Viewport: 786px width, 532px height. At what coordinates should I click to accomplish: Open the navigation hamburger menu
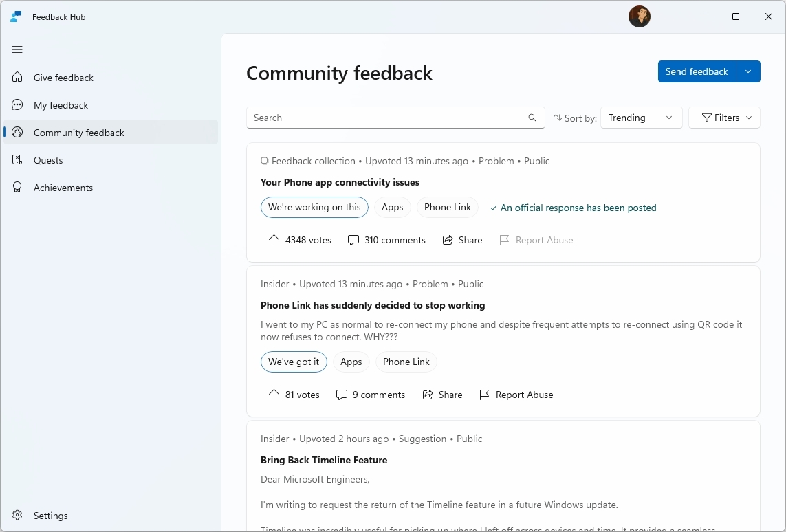(17, 49)
